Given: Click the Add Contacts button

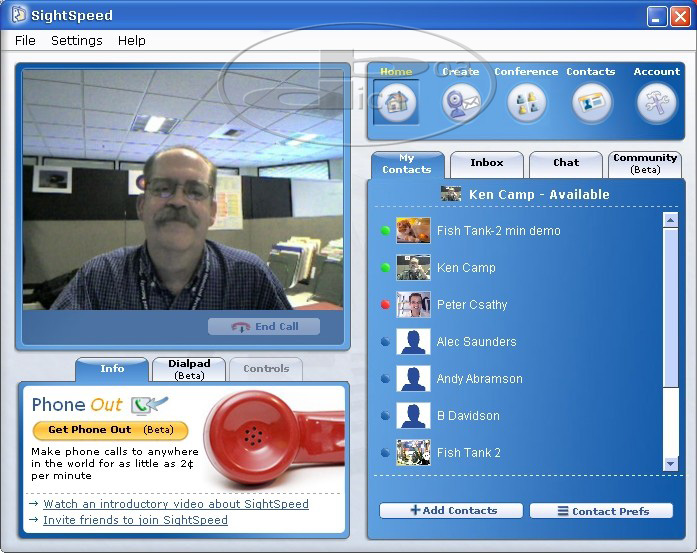Looking at the screenshot, I should pos(451,511).
